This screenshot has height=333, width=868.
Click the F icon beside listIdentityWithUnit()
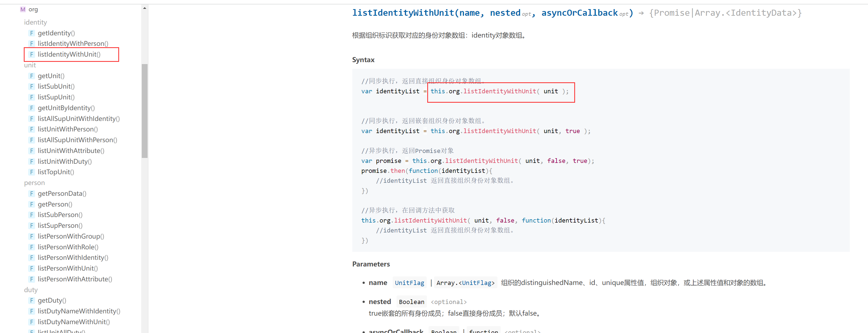pyautogui.click(x=32, y=54)
